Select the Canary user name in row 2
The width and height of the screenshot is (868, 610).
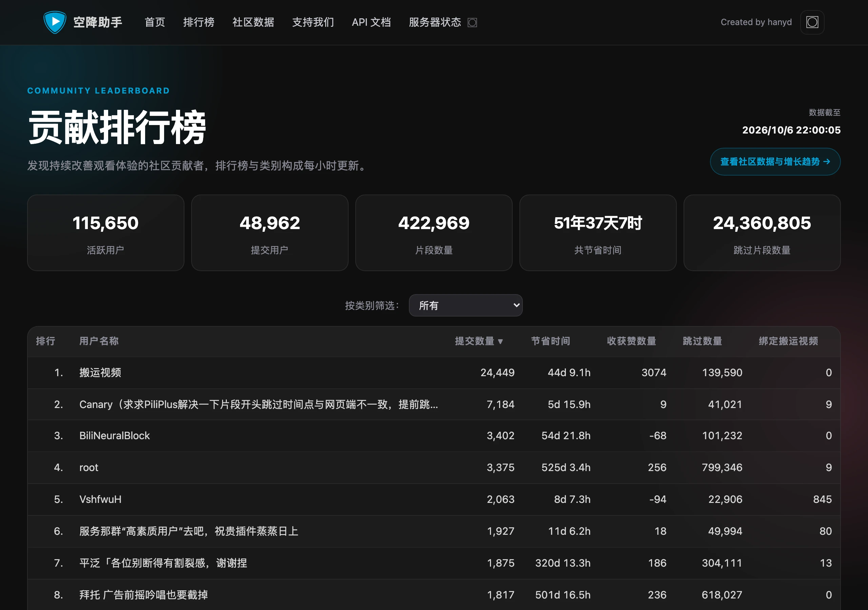(259, 404)
